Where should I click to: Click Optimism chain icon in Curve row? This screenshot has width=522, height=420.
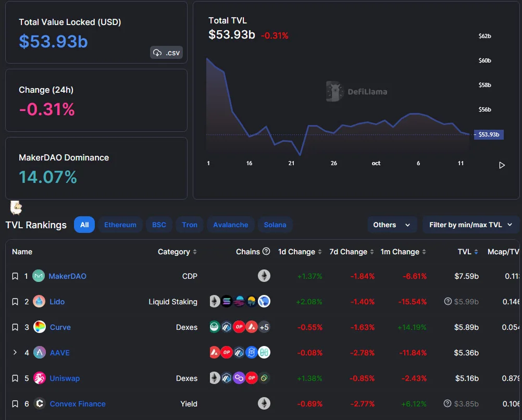point(239,327)
